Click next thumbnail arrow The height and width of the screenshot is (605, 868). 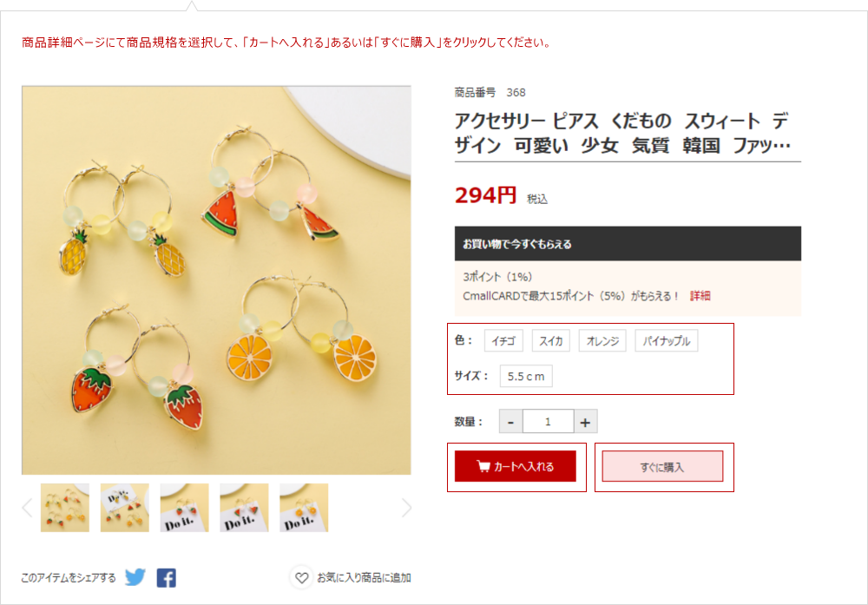point(406,508)
